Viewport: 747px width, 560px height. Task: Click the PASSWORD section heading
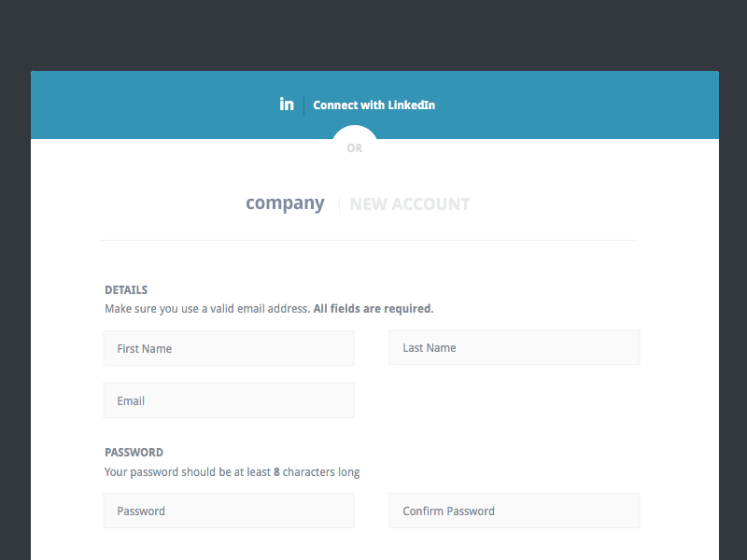pyautogui.click(x=134, y=452)
